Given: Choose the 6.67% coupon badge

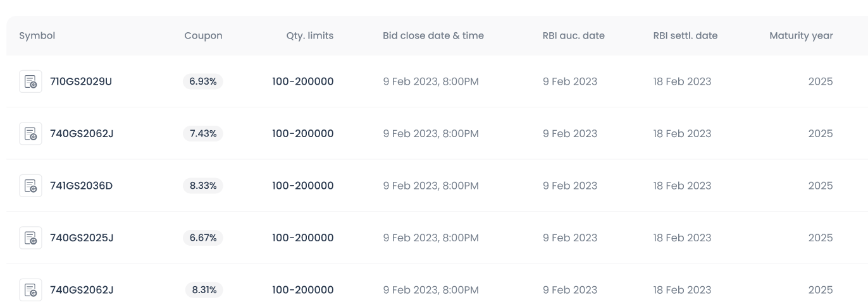Looking at the screenshot, I should coord(203,238).
